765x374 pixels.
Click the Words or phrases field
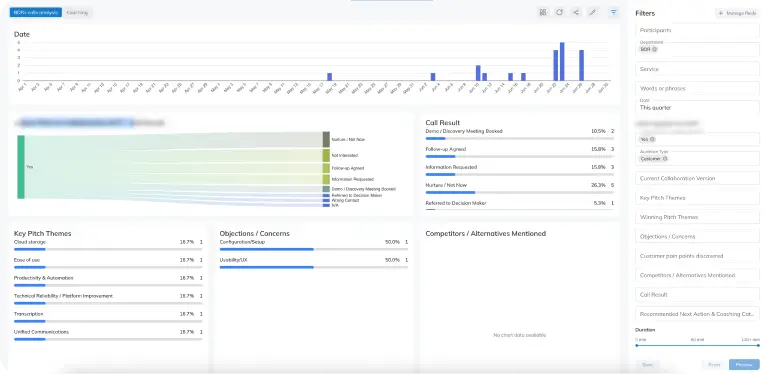tap(697, 89)
